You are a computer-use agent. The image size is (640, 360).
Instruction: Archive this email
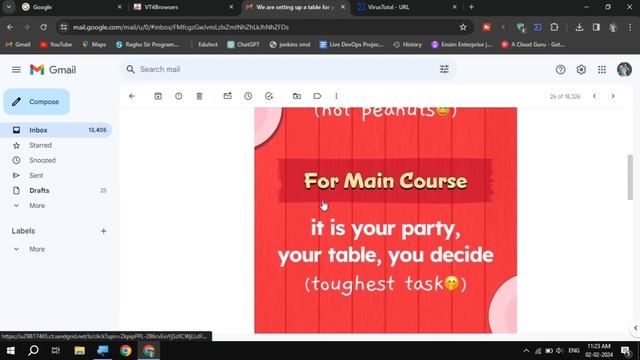158,96
